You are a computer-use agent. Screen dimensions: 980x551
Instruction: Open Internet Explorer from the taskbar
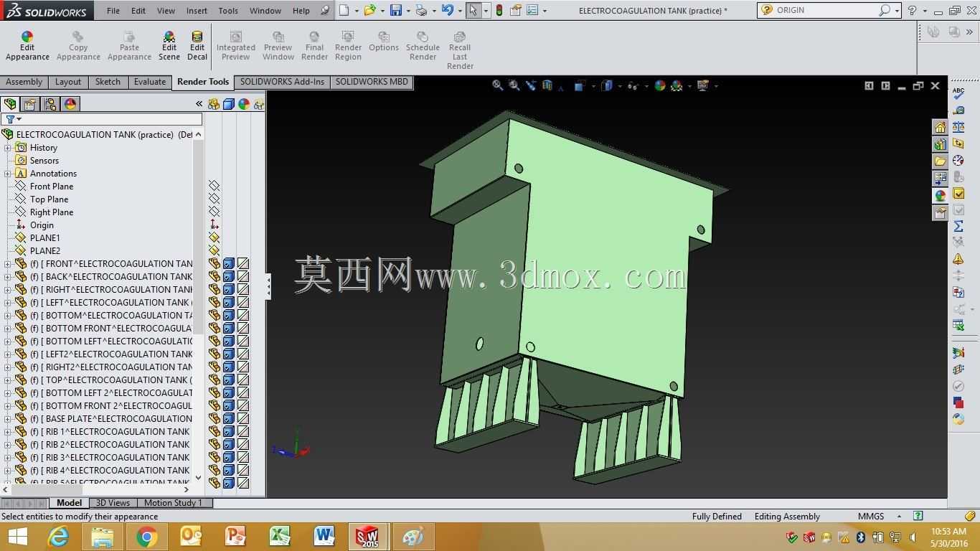(x=58, y=536)
